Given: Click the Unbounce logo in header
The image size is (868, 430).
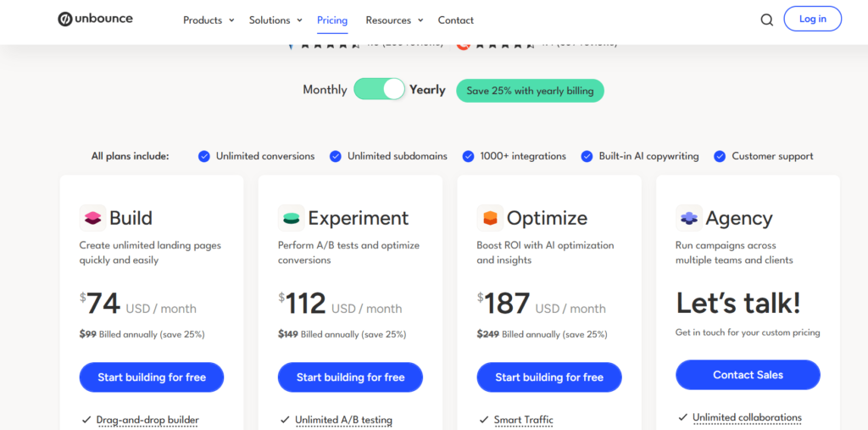Looking at the screenshot, I should 95,20.
